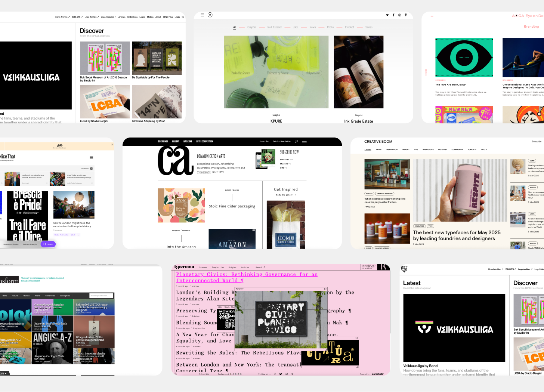544x392 pixels.
Task: Open Planetary Civics headline on Typeroom
Action: pyautogui.click(x=247, y=277)
